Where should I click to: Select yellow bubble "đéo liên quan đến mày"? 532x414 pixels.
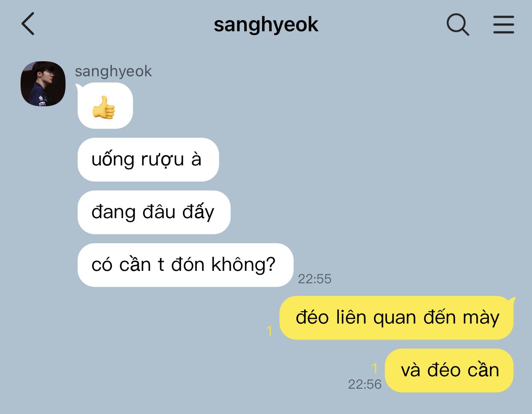click(x=396, y=318)
